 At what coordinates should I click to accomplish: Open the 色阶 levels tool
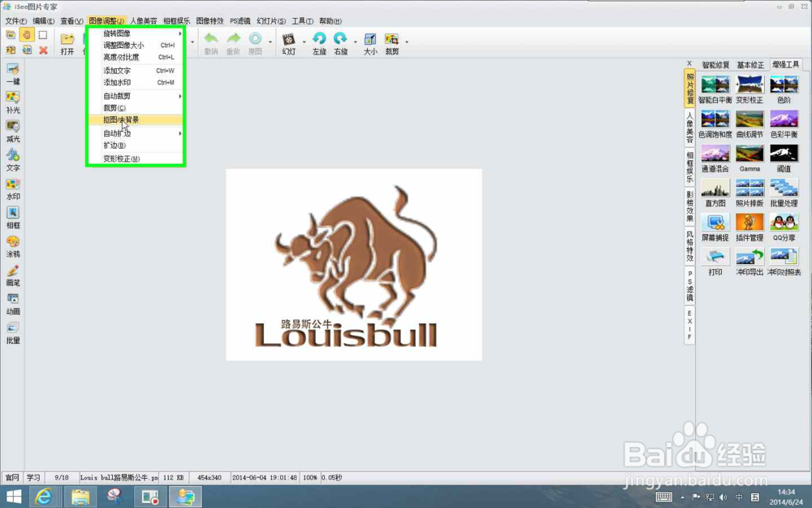coord(784,89)
